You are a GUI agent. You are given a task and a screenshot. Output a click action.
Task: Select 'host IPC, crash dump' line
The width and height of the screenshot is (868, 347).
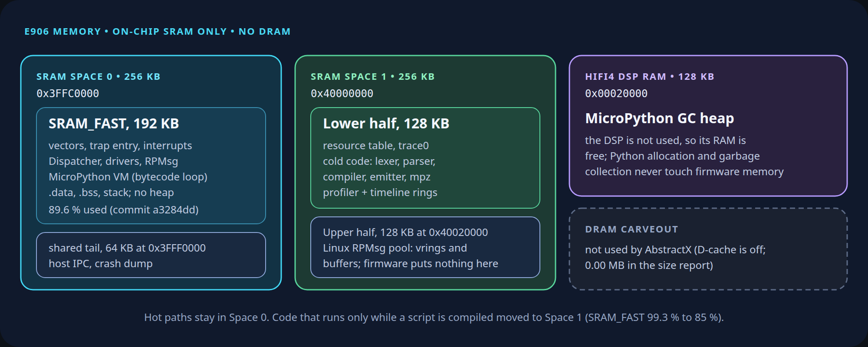pos(101,264)
